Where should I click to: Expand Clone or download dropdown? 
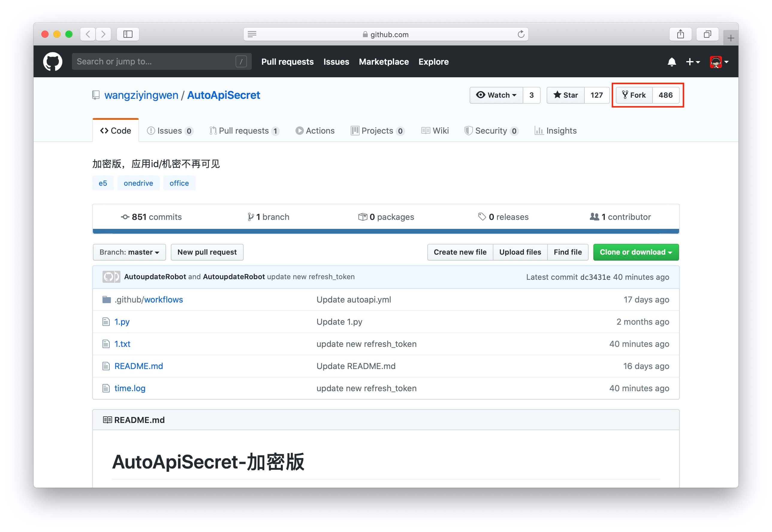pos(636,252)
